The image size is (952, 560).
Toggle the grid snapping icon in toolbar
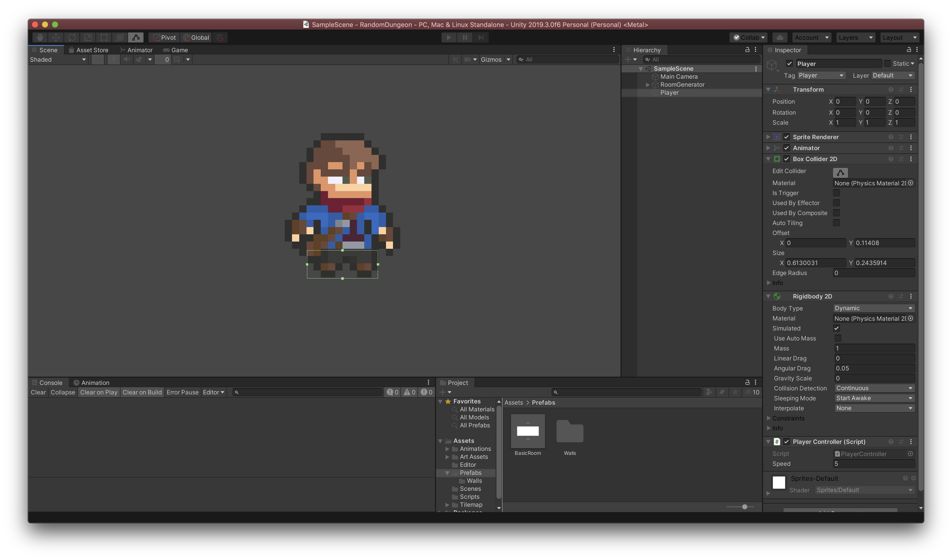pos(220,37)
